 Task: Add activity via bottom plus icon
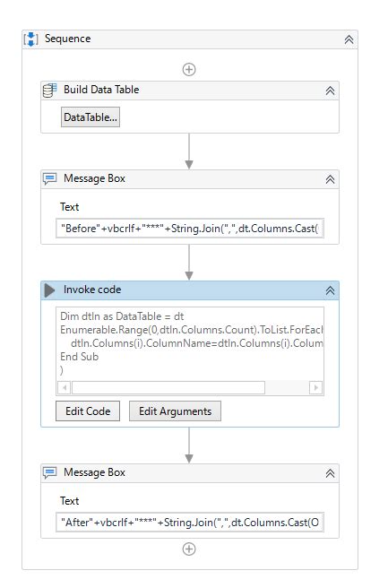189,549
